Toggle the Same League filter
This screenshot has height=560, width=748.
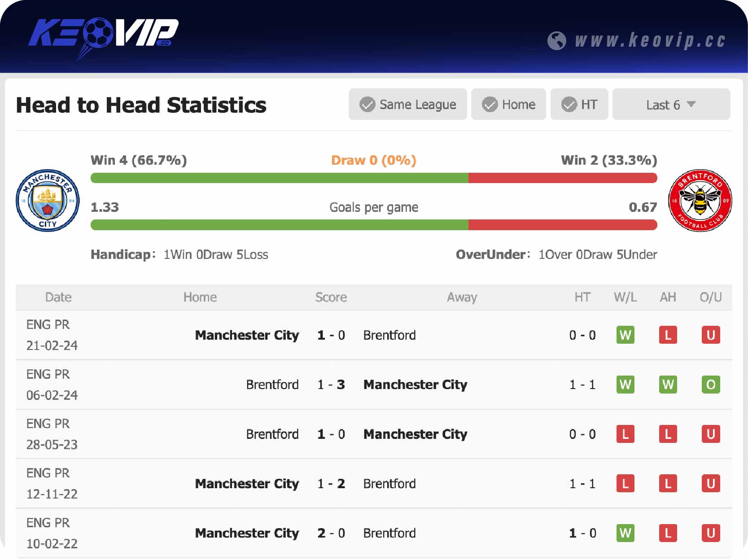(x=407, y=104)
